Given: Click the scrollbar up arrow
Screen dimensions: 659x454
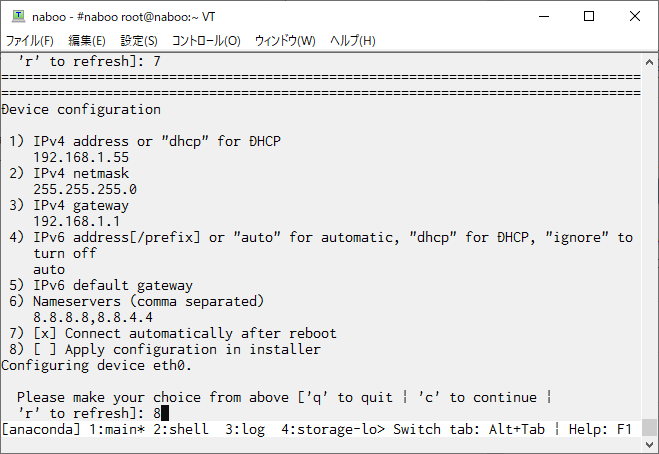Looking at the screenshot, I should [x=649, y=63].
